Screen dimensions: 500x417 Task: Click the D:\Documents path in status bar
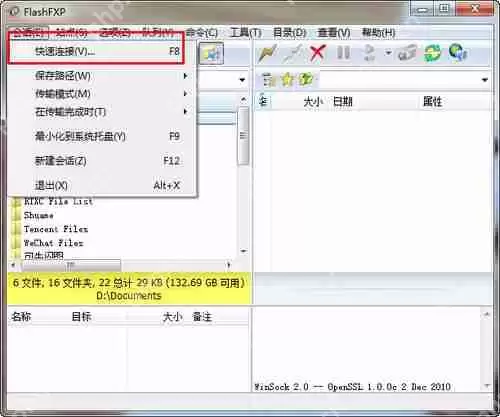pyautogui.click(x=129, y=296)
